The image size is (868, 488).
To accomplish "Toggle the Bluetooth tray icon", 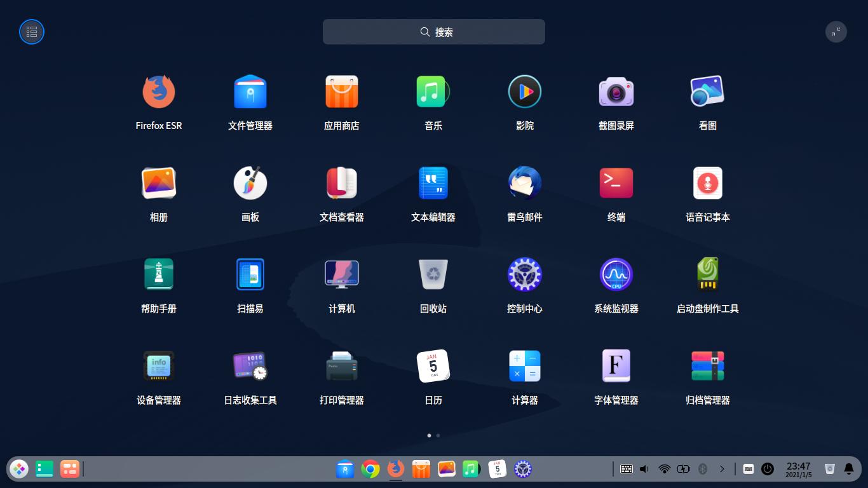I will (703, 469).
